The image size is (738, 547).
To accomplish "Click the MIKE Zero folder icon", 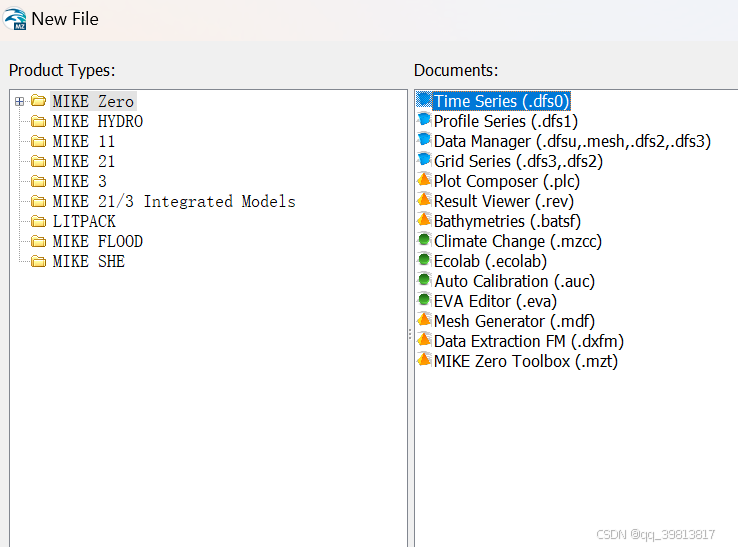I will [38, 101].
